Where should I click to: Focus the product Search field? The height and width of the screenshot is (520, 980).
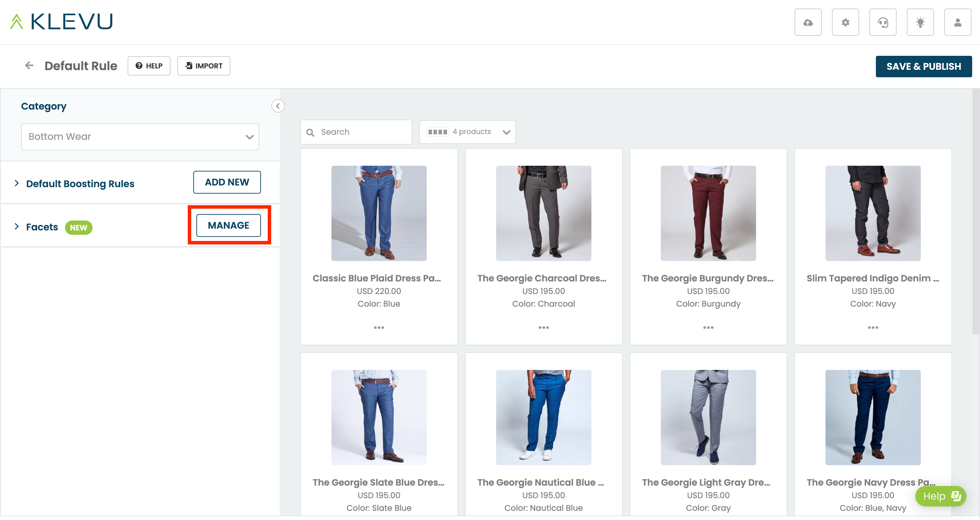click(x=356, y=132)
